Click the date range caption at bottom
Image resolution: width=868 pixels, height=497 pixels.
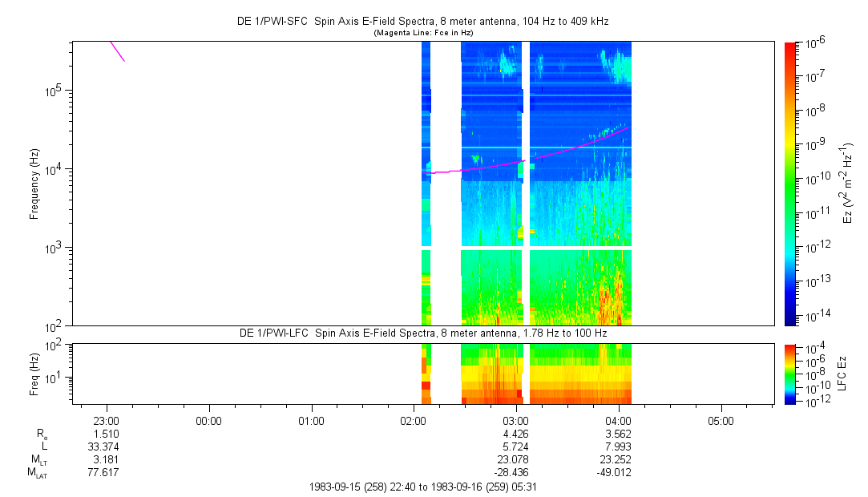coord(423,487)
